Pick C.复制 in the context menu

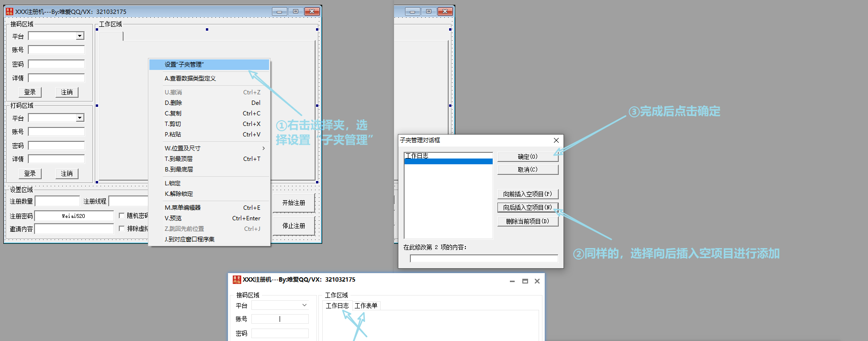pyautogui.click(x=209, y=114)
